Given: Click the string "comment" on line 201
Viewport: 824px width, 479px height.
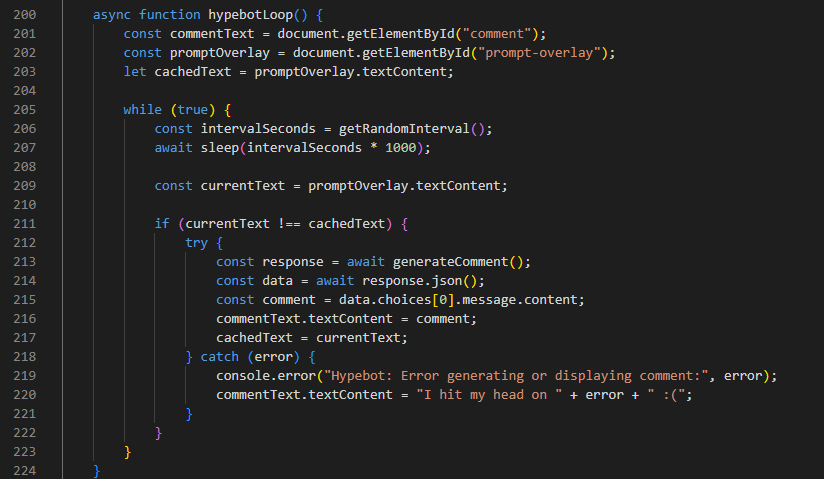Looking at the screenshot, I should tap(497, 34).
